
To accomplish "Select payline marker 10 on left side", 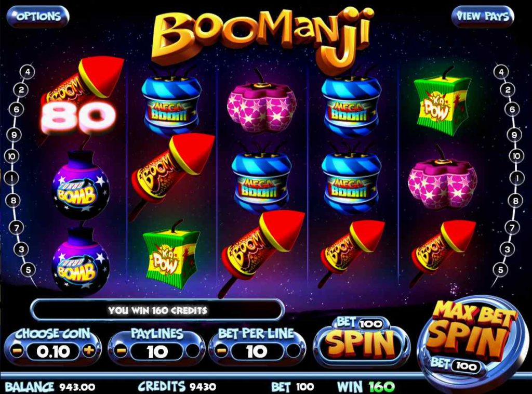I will pyautogui.click(x=11, y=156).
